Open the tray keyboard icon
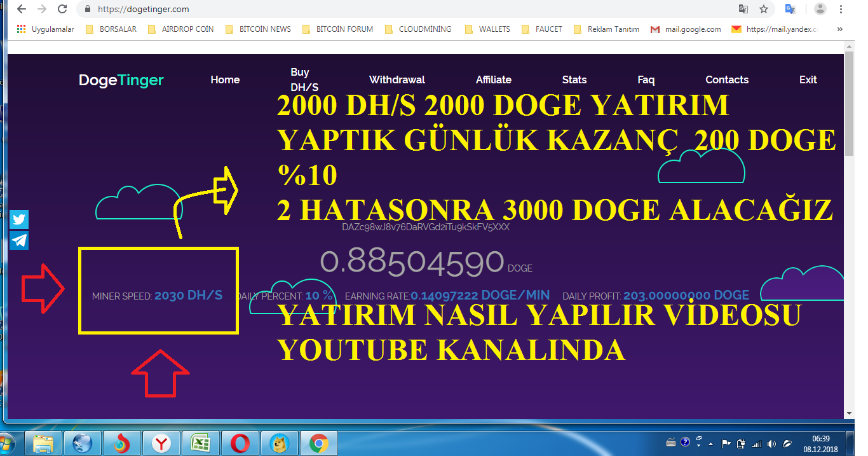Viewport: 868px width, 456px height. tap(671, 443)
